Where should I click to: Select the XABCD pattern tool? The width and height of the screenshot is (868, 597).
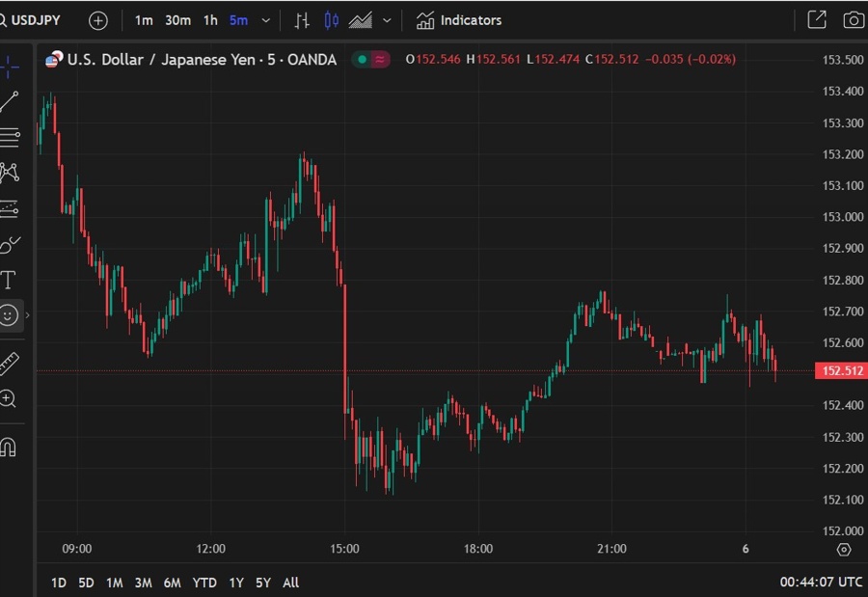click(10, 173)
